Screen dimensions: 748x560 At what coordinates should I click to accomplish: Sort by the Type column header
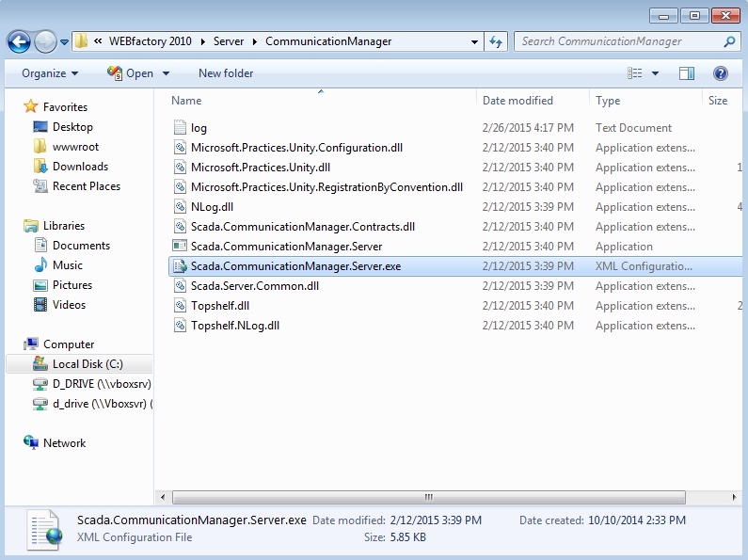[608, 101]
